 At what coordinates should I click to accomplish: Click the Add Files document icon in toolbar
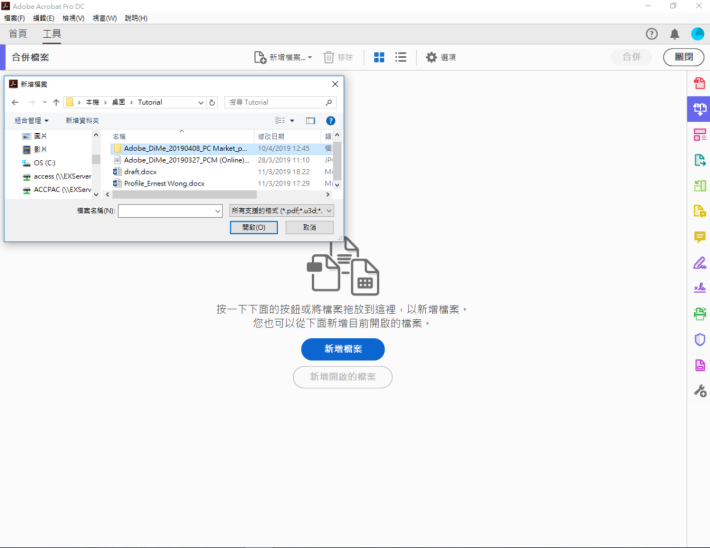tap(259, 58)
